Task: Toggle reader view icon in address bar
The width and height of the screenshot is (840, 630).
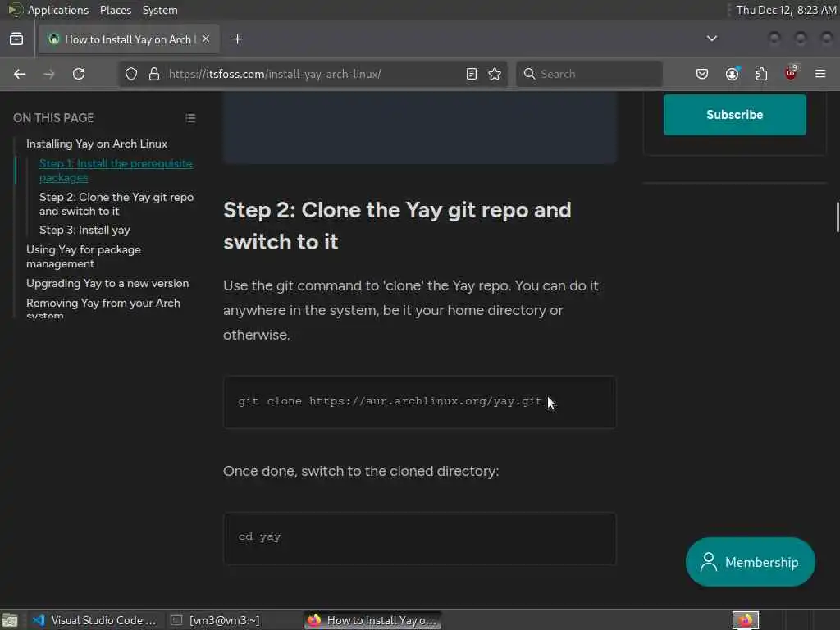Action: click(472, 74)
